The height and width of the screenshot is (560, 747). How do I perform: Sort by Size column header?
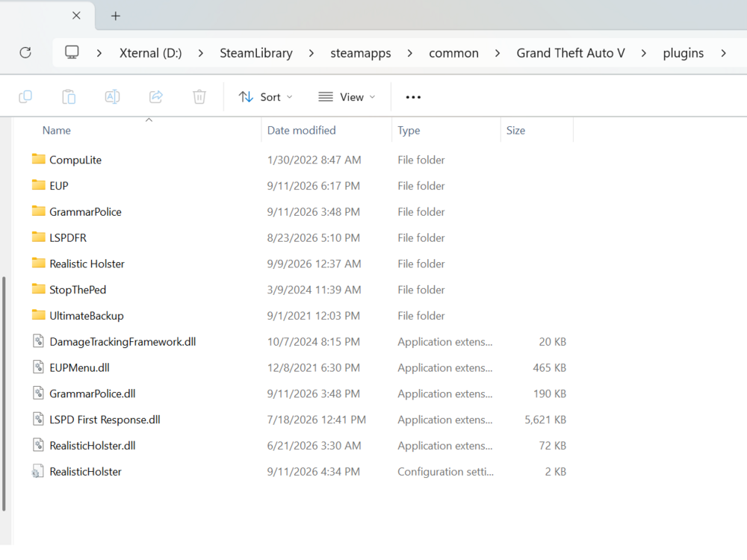515,130
